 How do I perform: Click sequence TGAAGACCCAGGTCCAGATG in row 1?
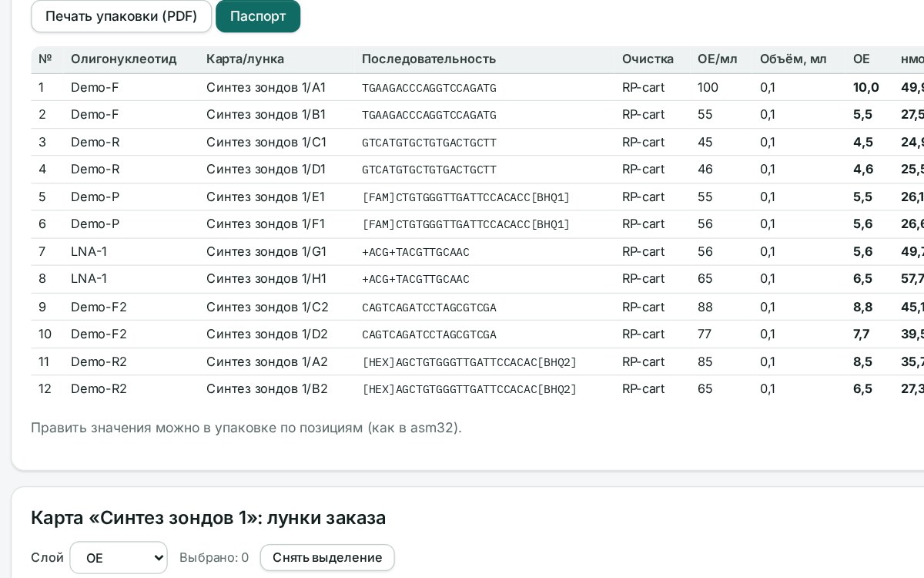429,88
